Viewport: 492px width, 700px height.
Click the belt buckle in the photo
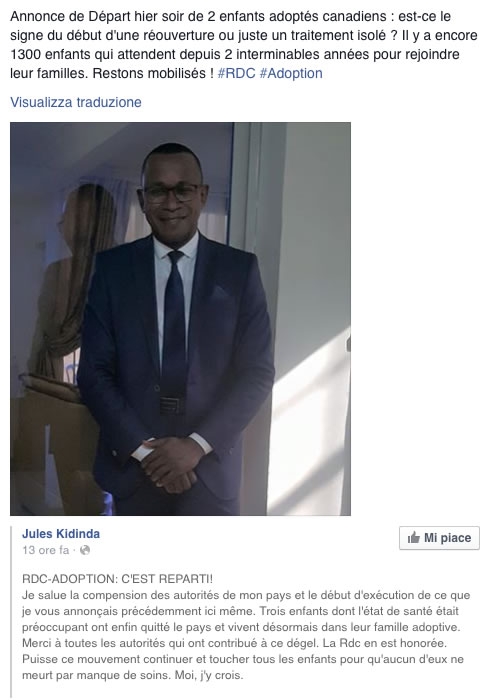coord(172,405)
